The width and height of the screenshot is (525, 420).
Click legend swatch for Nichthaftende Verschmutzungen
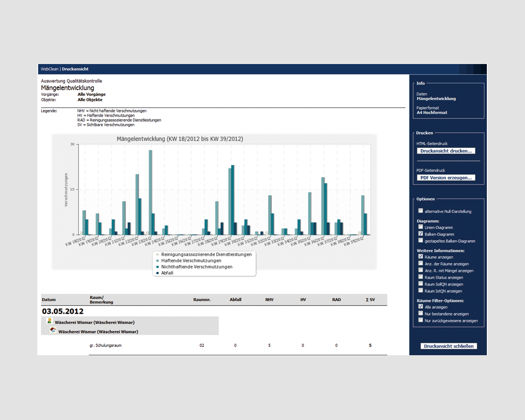pyautogui.click(x=157, y=267)
